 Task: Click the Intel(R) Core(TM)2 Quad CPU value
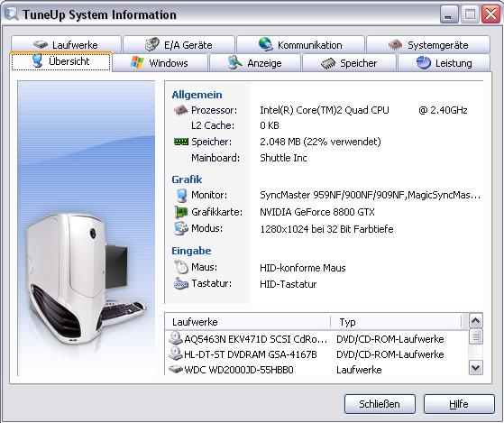coord(325,110)
